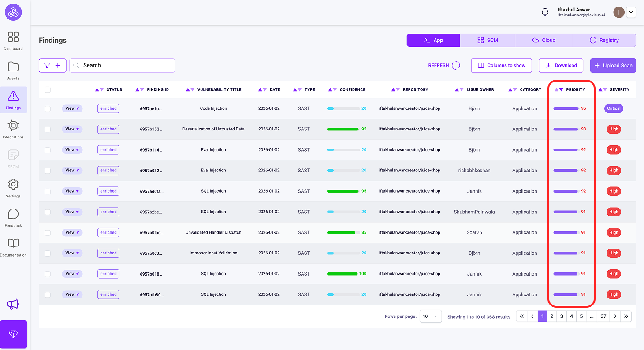The image size is (644, 350).
Task: Click the Upload Scan button
Action: [613, 65]
